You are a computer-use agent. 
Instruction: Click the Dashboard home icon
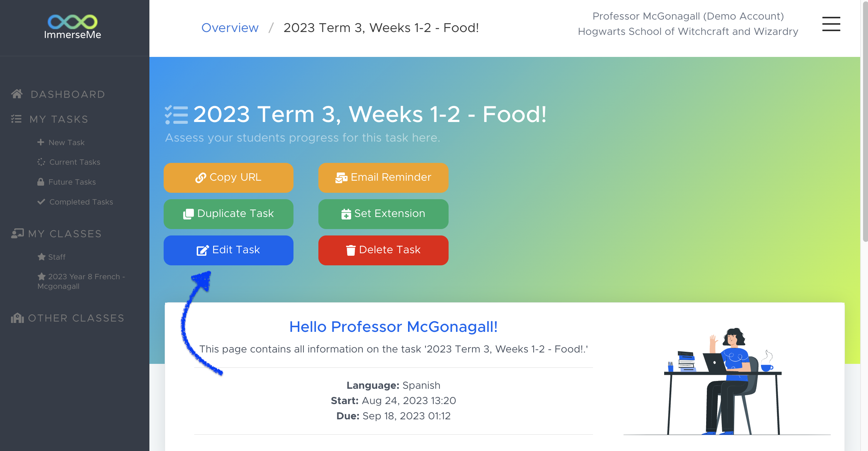17,94
